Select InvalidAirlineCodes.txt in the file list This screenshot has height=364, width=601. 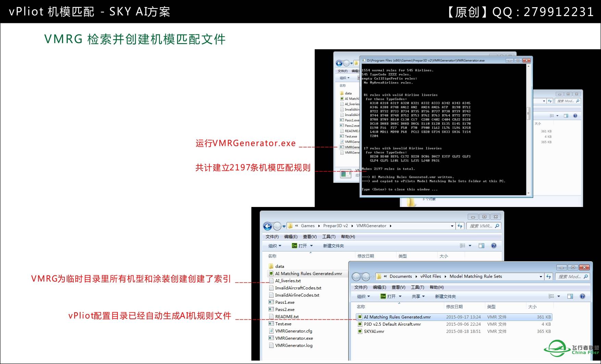(x=297, y=295)
